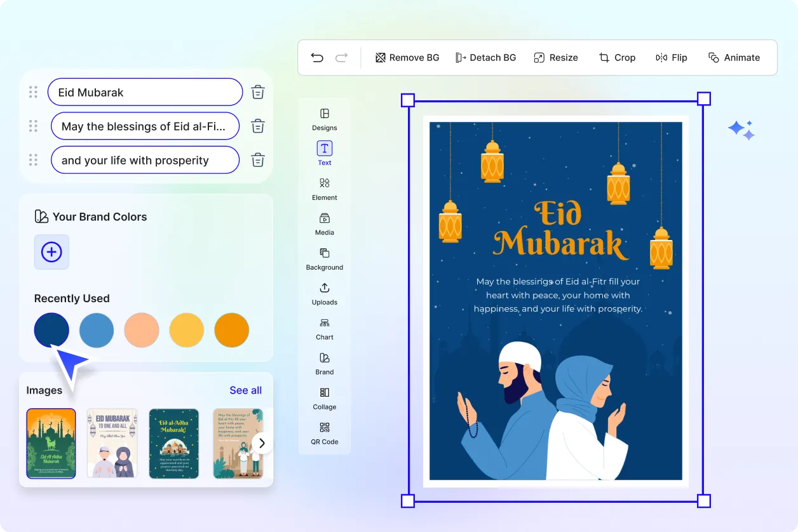The width and height of the screenshot is (798, 532).
Task: Open the Element panel
Action: [x=324, y=190]
